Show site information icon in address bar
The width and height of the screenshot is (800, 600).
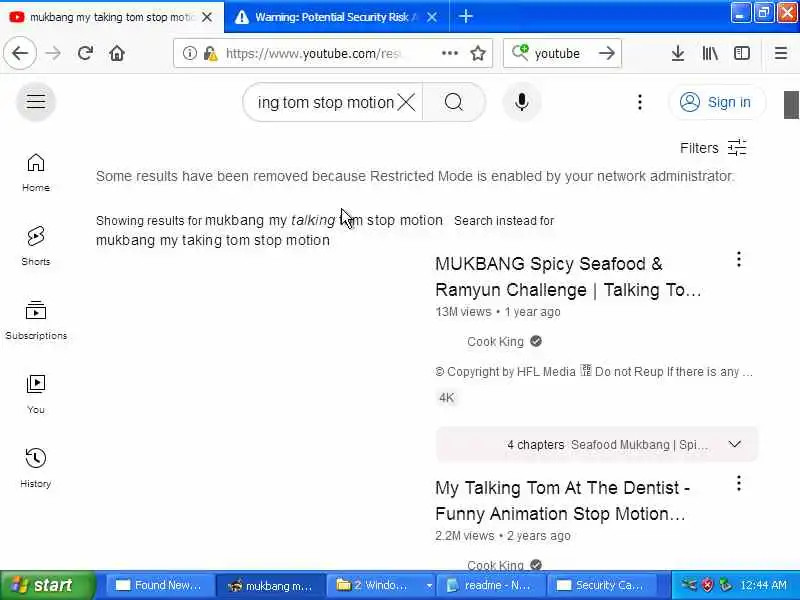[189, 53]
